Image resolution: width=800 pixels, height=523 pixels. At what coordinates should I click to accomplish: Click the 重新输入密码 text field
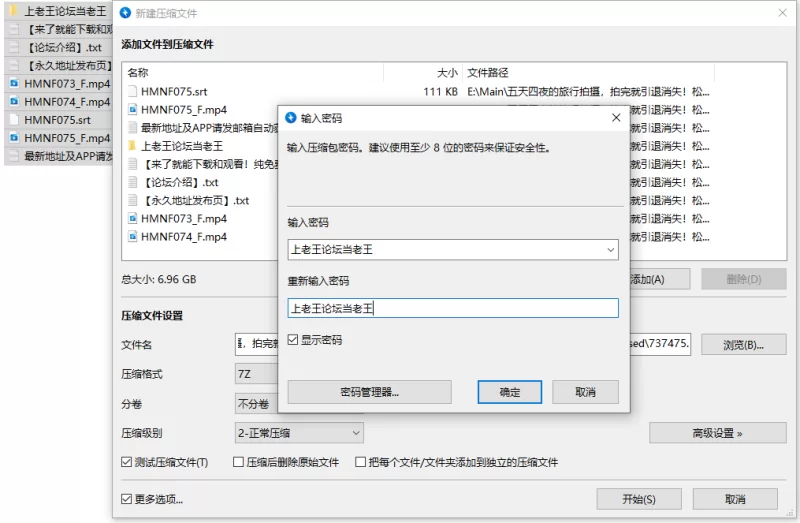(x=453, y=308)
